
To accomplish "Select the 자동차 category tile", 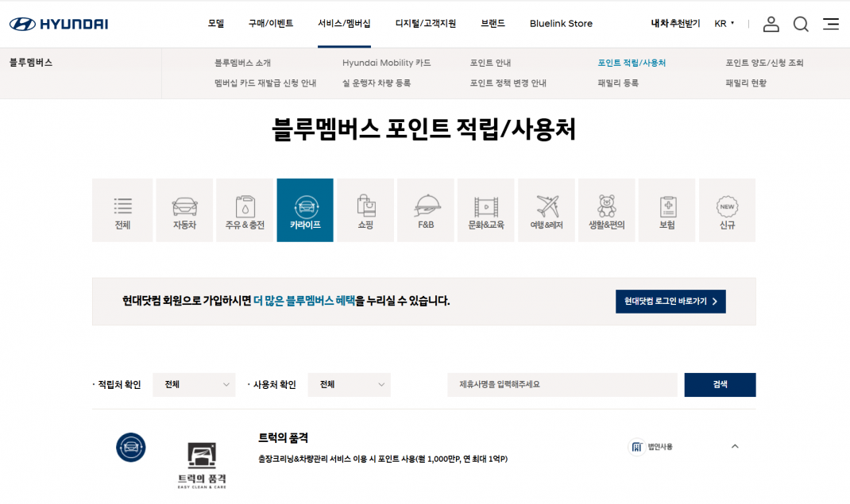I will pyautogui.click(x=184, y=210).
